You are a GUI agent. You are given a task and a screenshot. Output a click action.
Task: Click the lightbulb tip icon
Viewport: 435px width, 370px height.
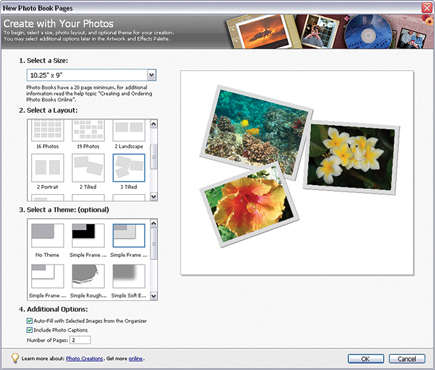pyautogui.click(x=15, y=358)
